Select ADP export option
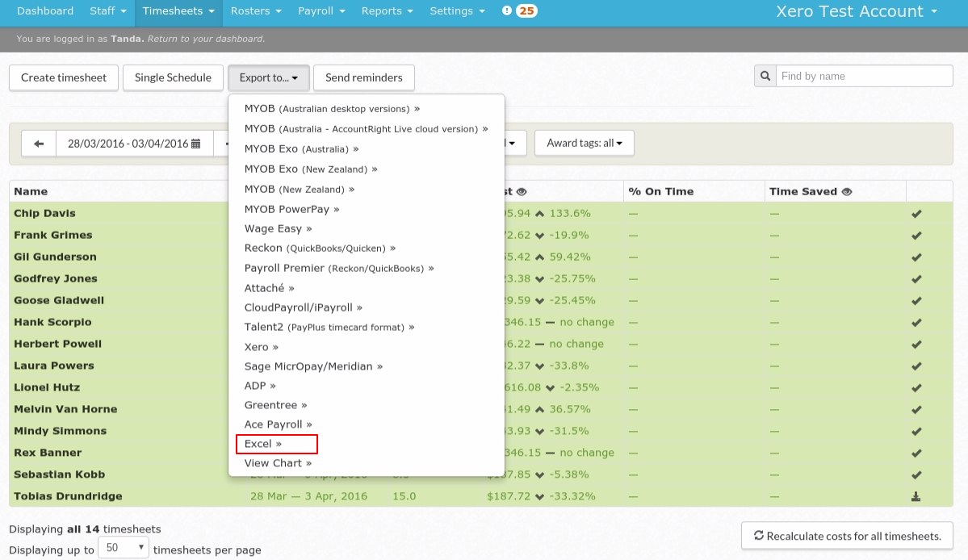 [x=260, y=386]
